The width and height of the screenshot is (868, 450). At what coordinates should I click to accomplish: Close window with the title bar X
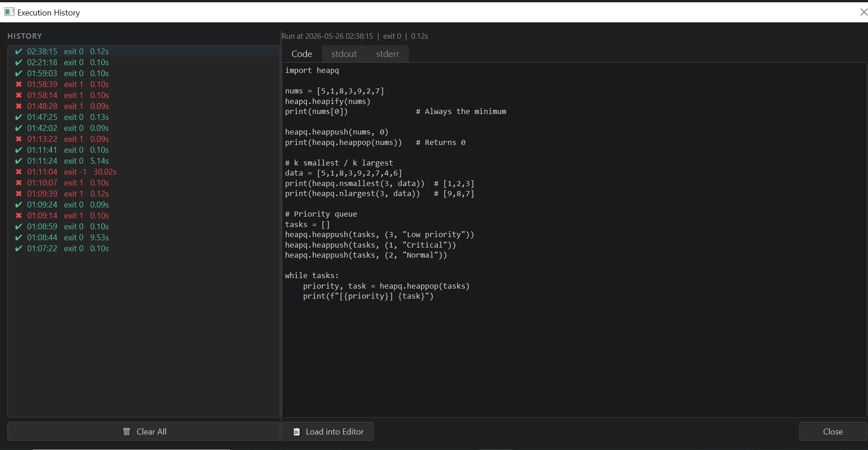click(863, 12)
